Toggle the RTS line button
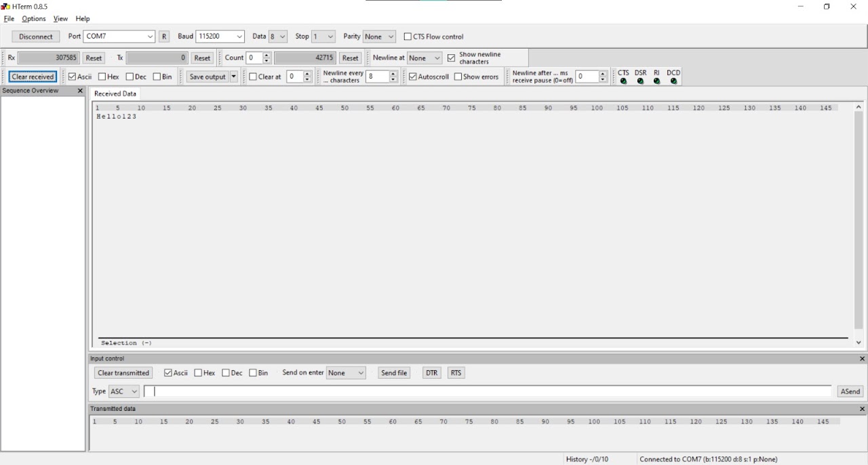Image resolution: width=868 pixels, height=465 pixels. pos(456,373)
